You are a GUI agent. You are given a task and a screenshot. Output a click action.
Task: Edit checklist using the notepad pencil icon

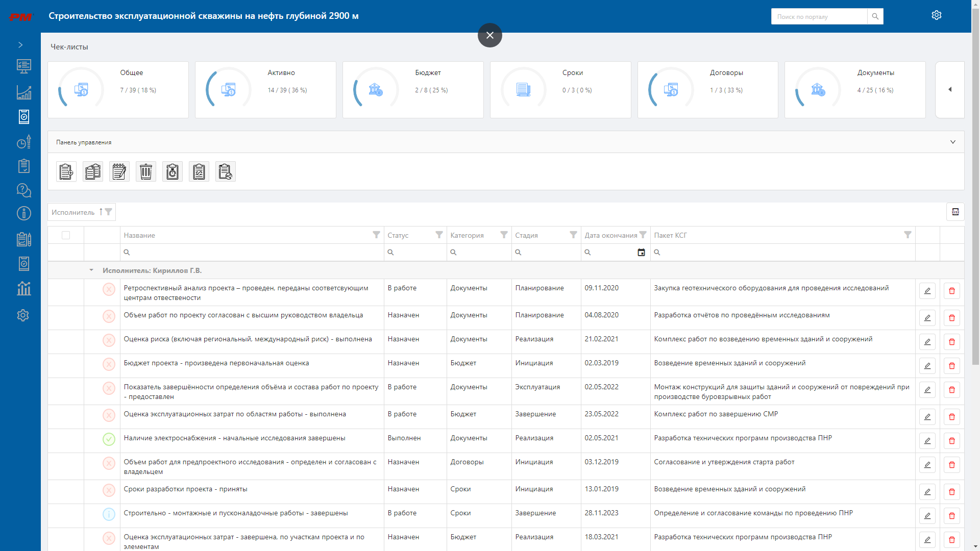coord(119,172)
